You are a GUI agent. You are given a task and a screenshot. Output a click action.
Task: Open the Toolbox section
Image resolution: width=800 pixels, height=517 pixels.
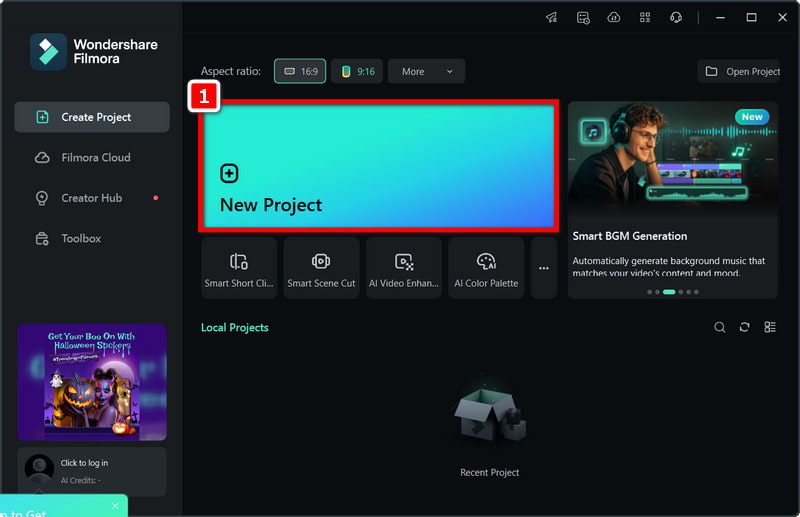(92, 238)
